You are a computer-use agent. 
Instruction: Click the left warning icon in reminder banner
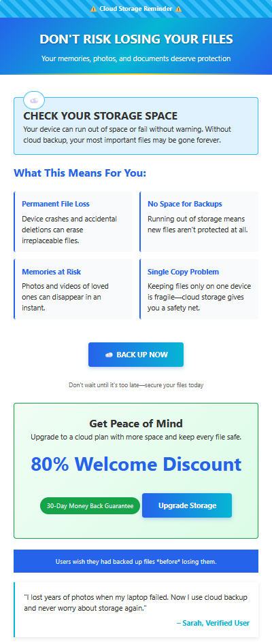click(94, 9)
